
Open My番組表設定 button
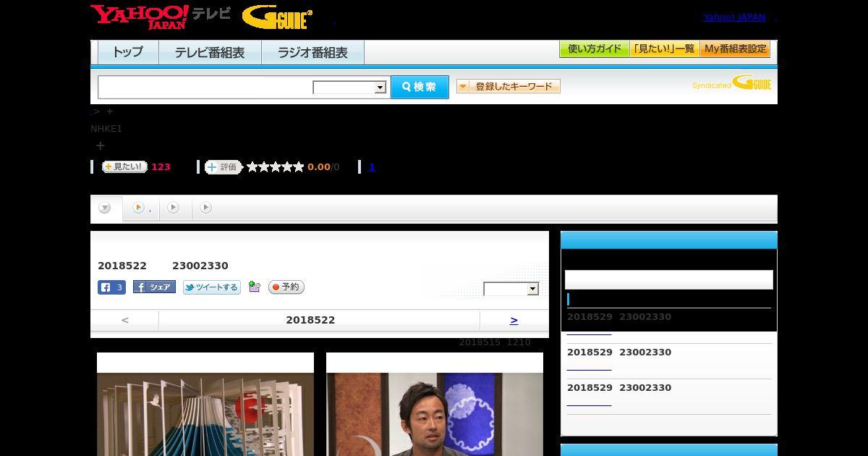[735, 49]
